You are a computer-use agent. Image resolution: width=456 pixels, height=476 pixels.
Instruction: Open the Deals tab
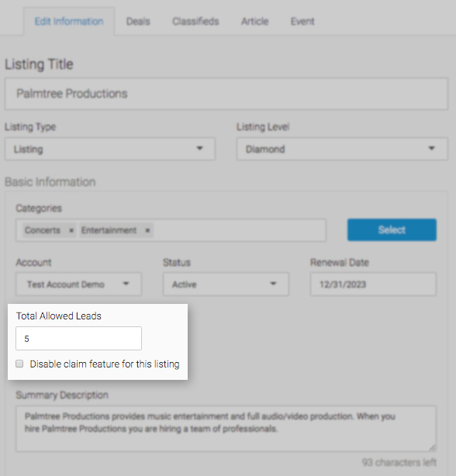coord(138,21)
